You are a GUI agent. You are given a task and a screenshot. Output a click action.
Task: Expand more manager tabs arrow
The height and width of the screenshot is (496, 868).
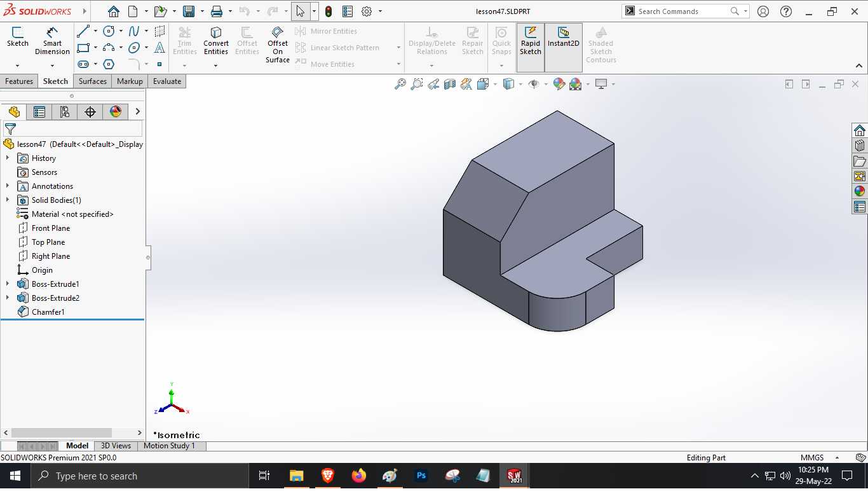(137, 112)
